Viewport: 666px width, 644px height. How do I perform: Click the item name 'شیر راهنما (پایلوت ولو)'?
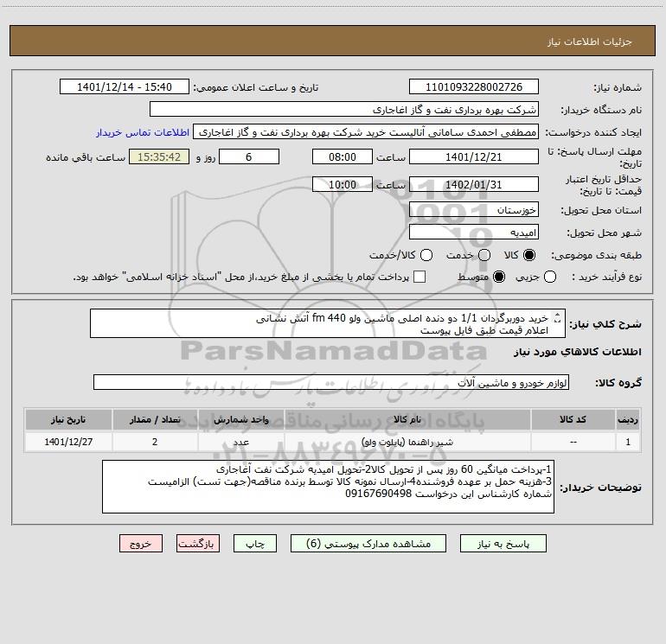pyautogui.click(x=407, y=442)
